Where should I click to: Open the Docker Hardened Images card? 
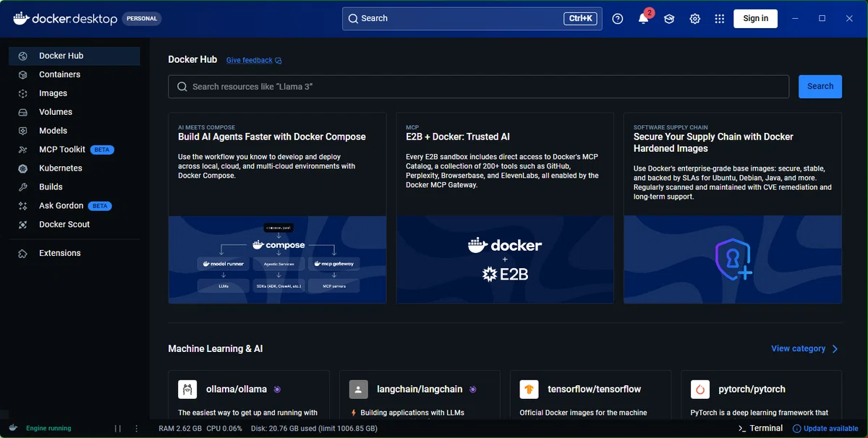tap(733, 207)
